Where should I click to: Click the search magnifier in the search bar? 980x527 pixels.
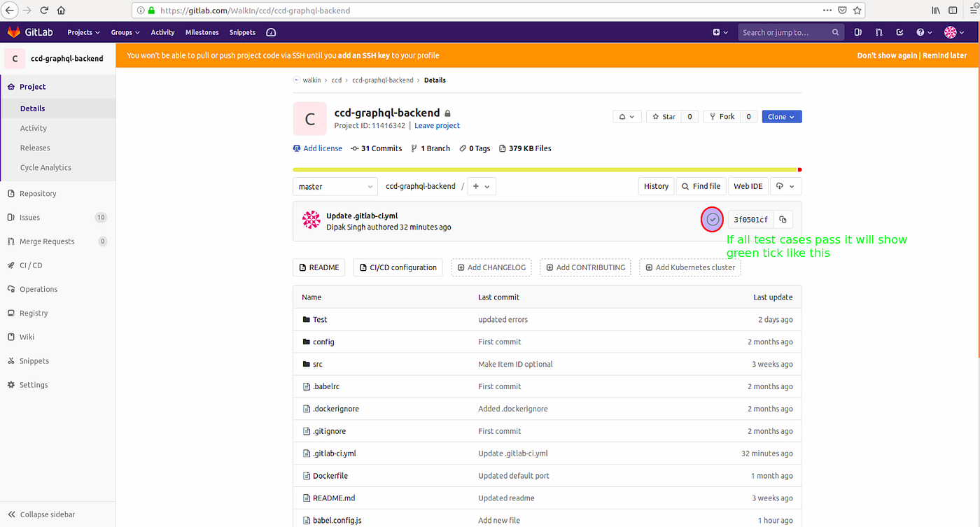[x=835, y=31]
